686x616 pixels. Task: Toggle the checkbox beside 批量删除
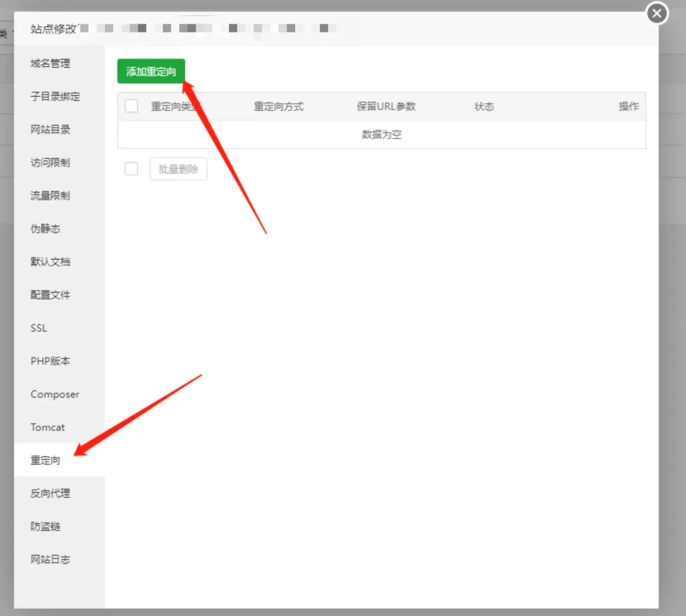tap(131, 169)
